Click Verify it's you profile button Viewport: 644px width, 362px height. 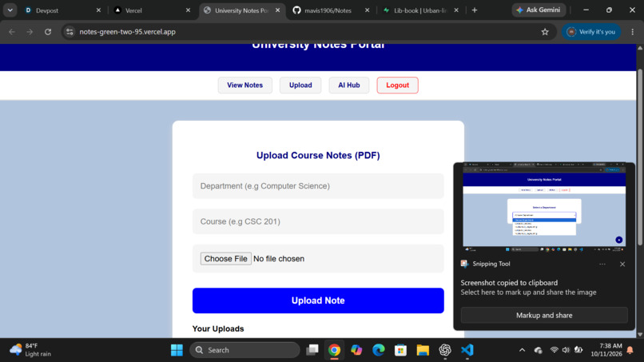pos(591,32)
